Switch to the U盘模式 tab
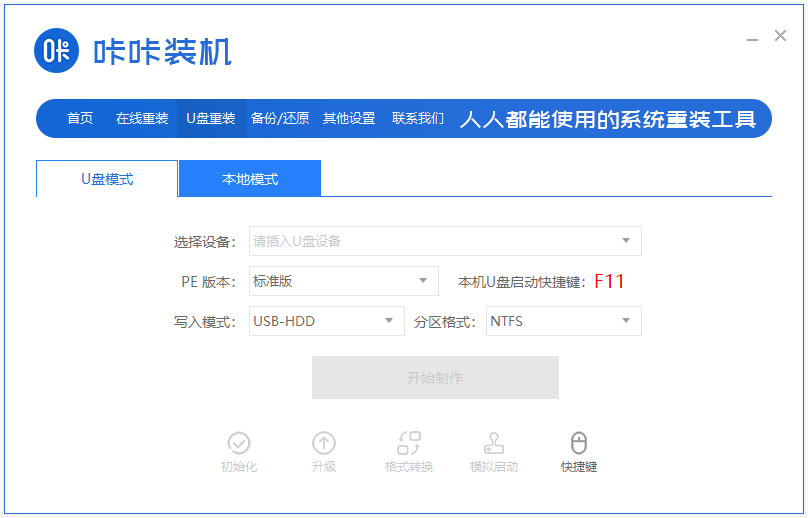 click(107, 179)
